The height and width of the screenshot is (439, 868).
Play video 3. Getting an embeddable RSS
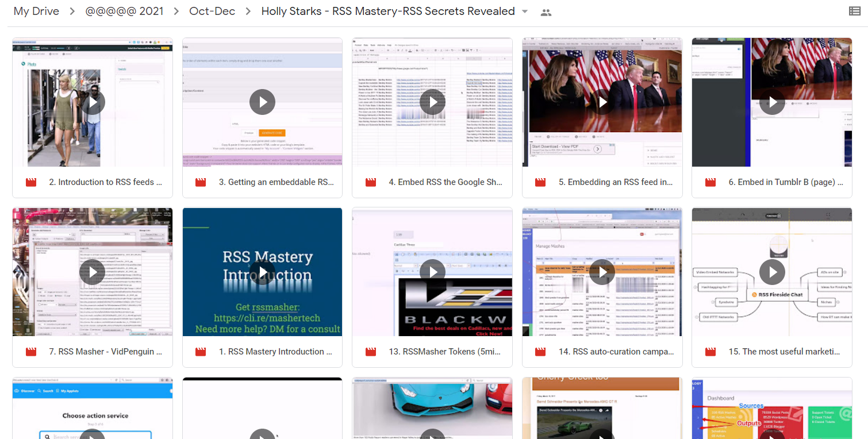[262, 102]
